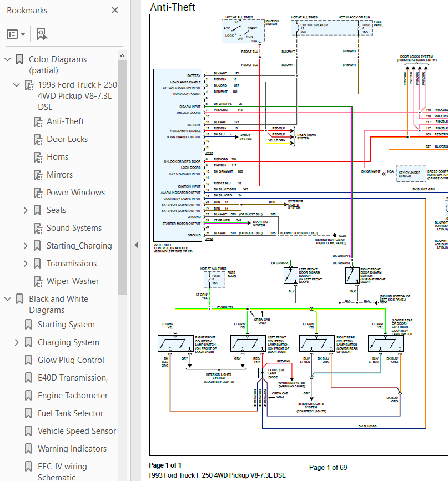Open the Glow Plug Control bookmark

(x=71, y=360)
